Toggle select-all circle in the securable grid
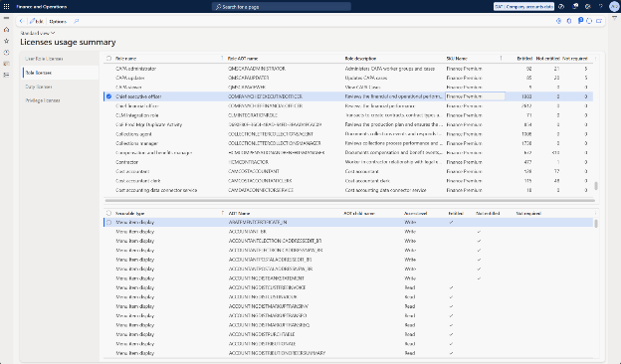The image size is (621, 364). 108,213
